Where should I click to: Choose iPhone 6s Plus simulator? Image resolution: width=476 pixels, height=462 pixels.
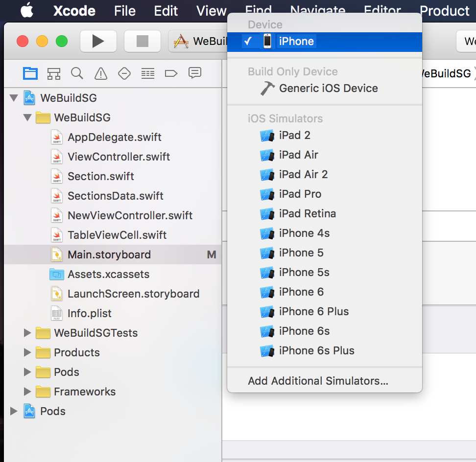coord(325,350)
